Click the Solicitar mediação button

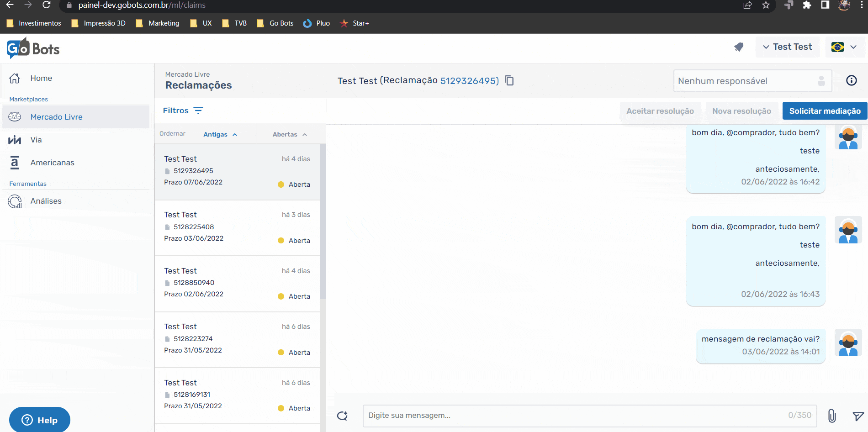825,111
